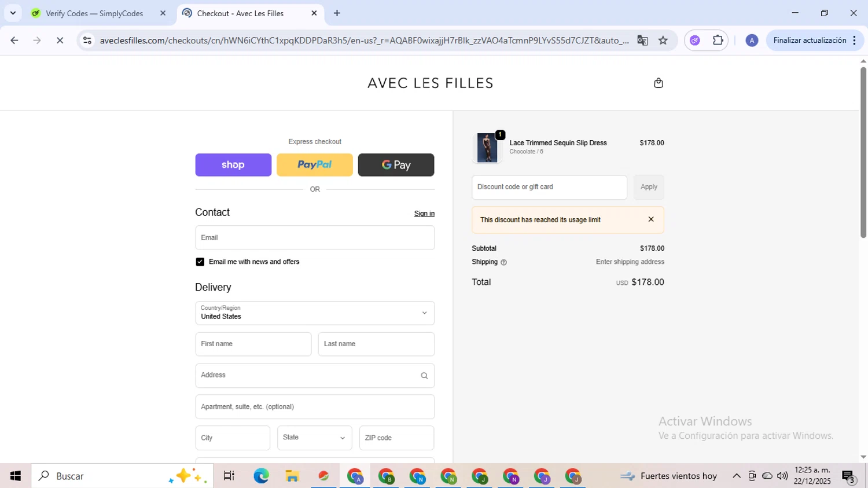Close the Checkout Avec Les Filles tab
This screenshot has height=488, width=868.
(x=314, y=13)
